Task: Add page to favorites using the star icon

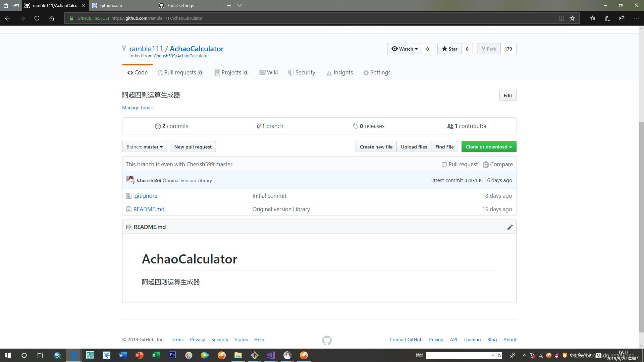Action: (572, 18)
